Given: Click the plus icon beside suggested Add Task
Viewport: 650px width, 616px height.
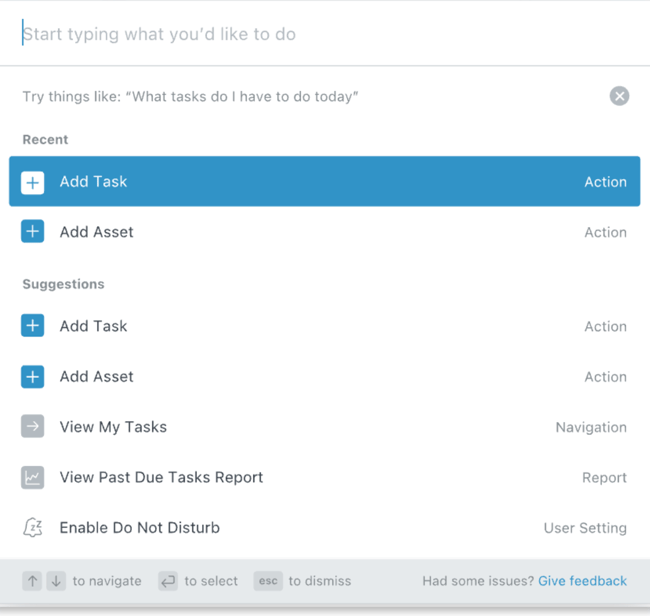Looking at the screenshot, I should pyautogui.click(x=32, y=325).
